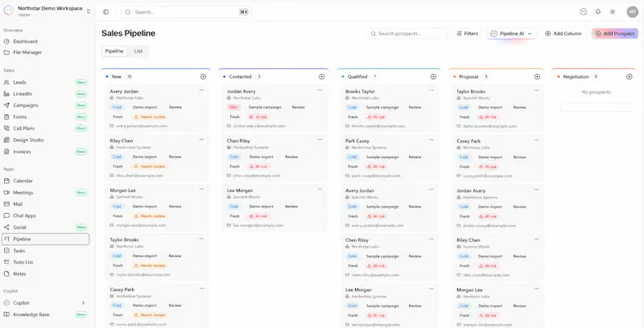Click the Add Column button

coord(563,34)
